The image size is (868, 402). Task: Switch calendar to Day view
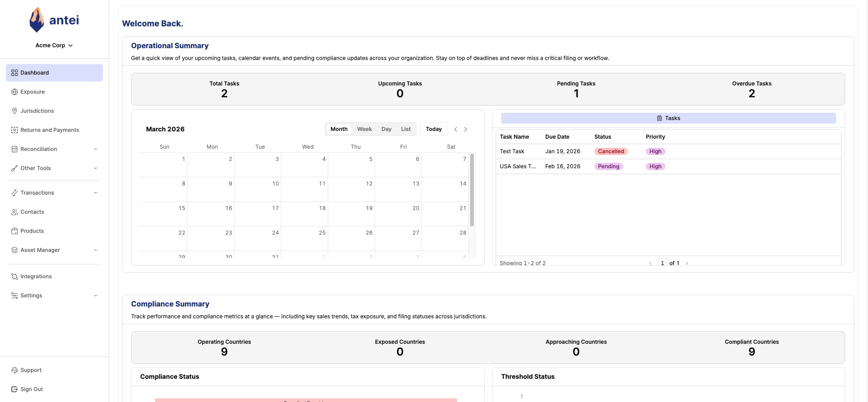(386, 129)
